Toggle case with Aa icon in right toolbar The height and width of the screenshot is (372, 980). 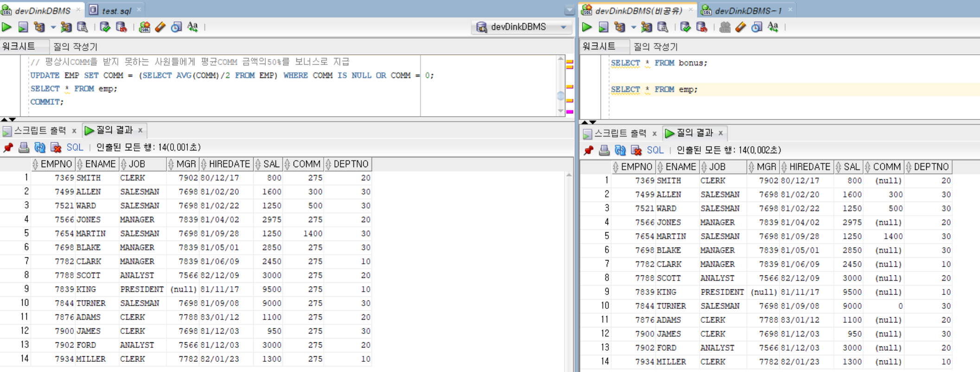tap(773, 27)
